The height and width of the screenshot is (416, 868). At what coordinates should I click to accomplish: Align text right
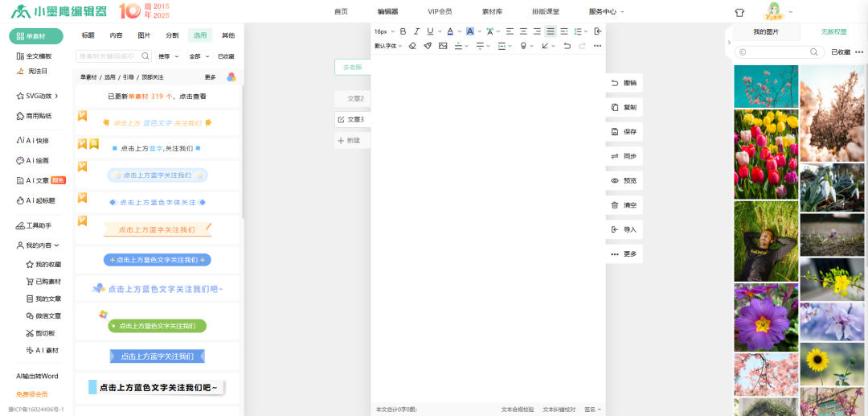537,31
